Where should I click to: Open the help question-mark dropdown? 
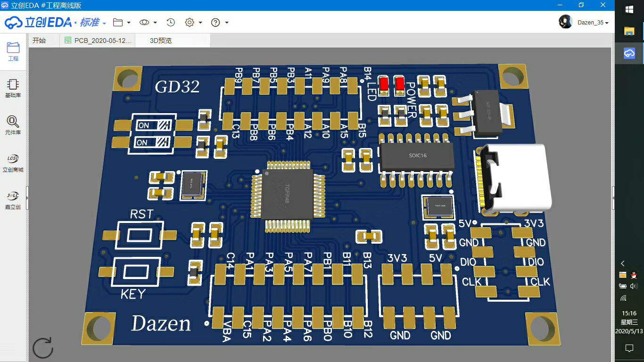pyautogui.click(x=215, y=22)
